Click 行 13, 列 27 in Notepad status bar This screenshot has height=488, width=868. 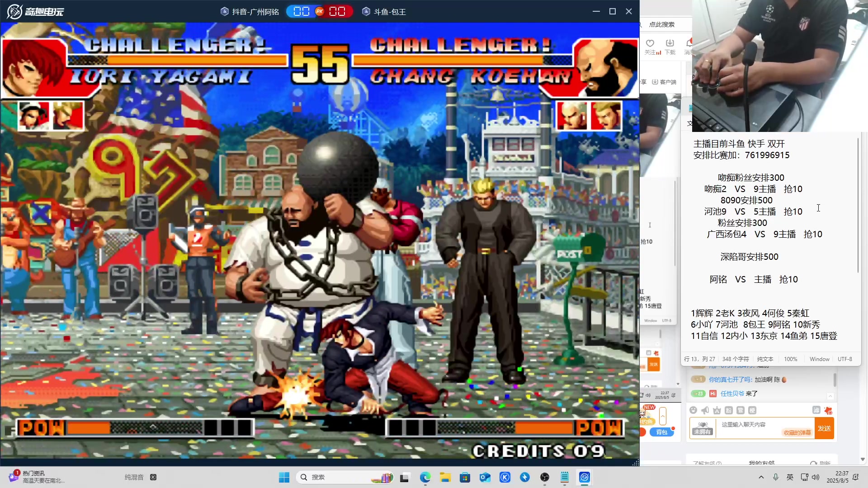click(x=699, y=359)
